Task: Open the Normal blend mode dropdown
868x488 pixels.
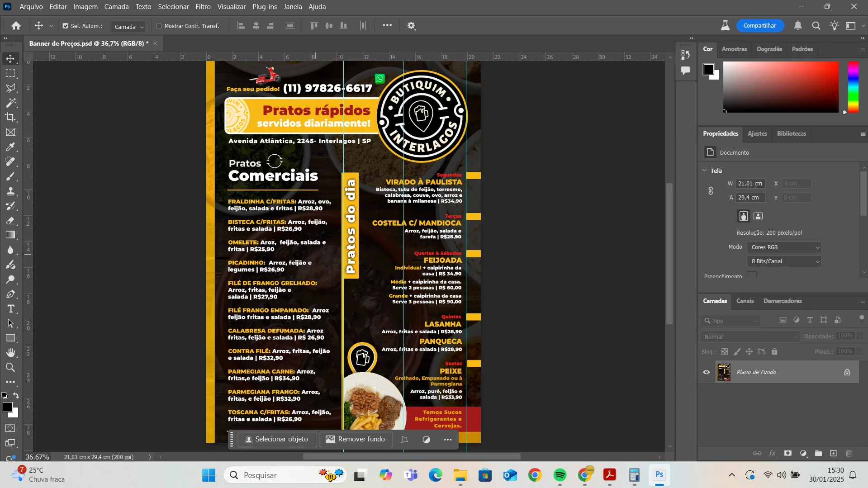Action: [x=750, y=336]
